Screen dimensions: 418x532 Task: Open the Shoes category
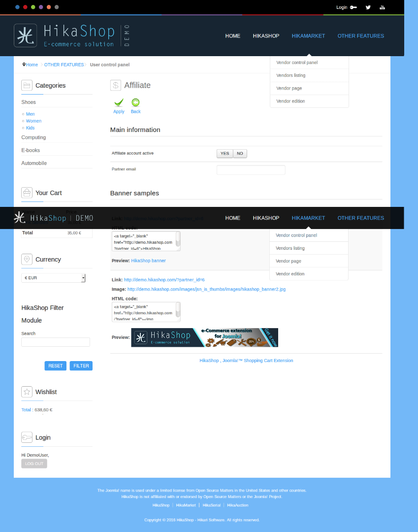click(x=29, y=102)
